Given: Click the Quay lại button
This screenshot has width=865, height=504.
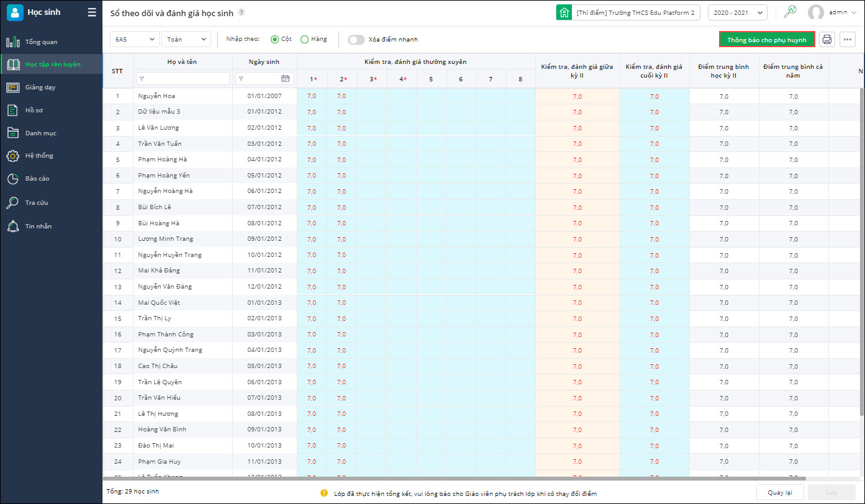Looking at the screenshot, I should (779, 493).
